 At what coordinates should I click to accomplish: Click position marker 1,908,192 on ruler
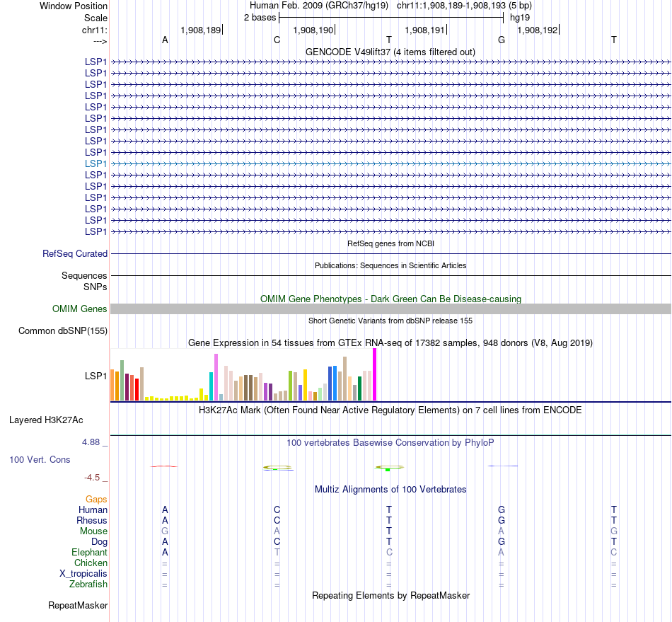[x=538, y=30]
